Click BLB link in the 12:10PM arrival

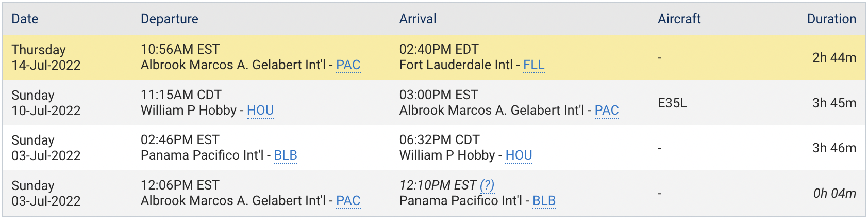click(x=544, y=201)
